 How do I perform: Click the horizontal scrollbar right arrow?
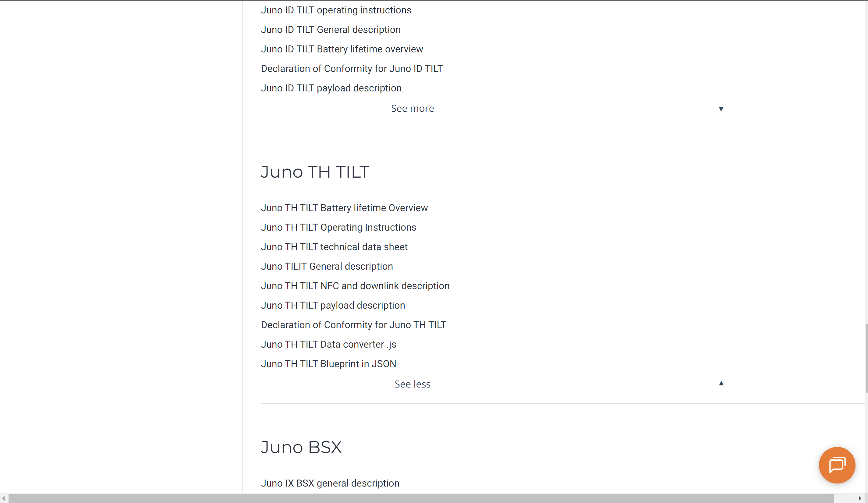point(860,498)
